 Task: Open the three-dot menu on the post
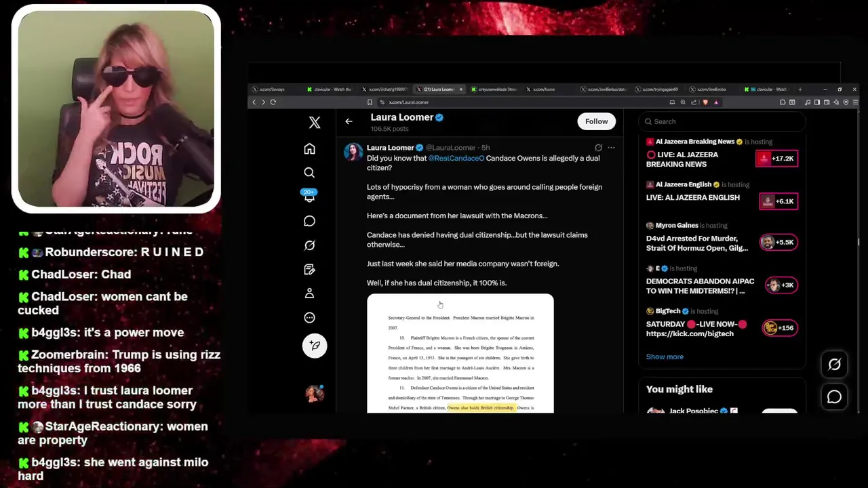click(x=611, y=147)
